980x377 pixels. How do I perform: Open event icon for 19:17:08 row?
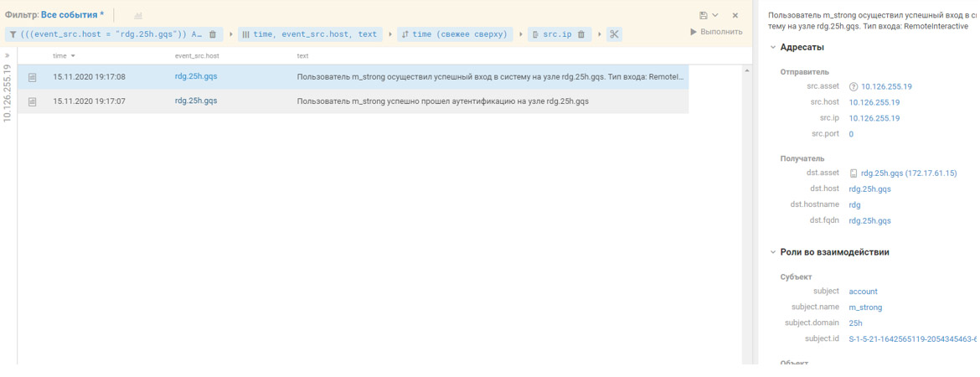point(33,77)
